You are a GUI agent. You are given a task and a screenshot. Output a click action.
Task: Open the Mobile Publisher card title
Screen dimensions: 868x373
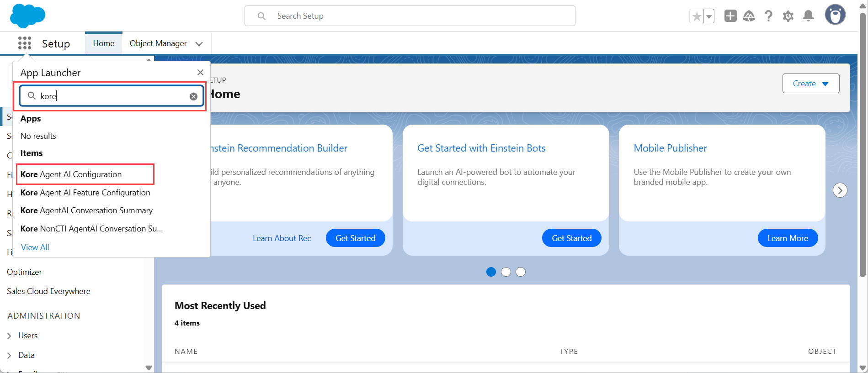670,148
